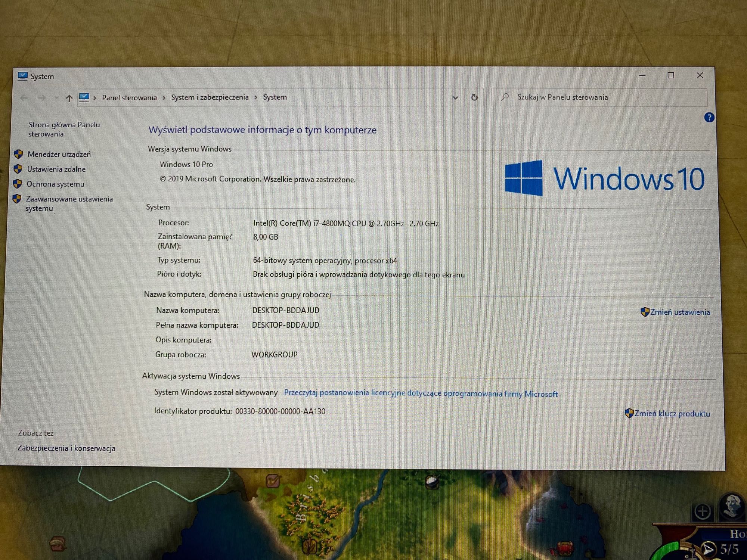The image size is (747, 560).
Task: Select Pełna nazwa komputera value DESKTOP-BDDAJUD
Action: tap(285, 325)
